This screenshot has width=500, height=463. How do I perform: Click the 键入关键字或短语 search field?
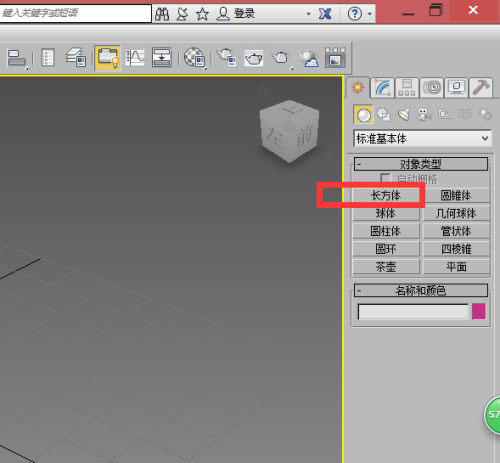click(75, 13)
